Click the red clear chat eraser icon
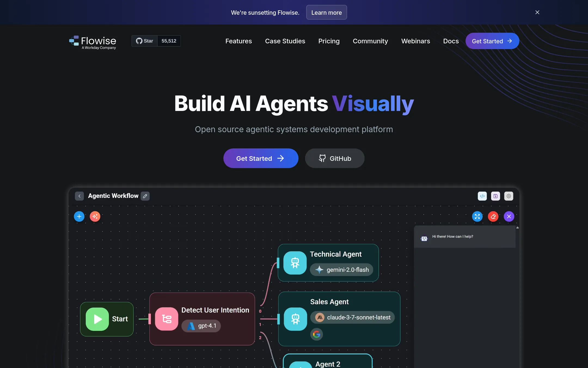This screenshot has height=368, width=588. coord(493,216)
